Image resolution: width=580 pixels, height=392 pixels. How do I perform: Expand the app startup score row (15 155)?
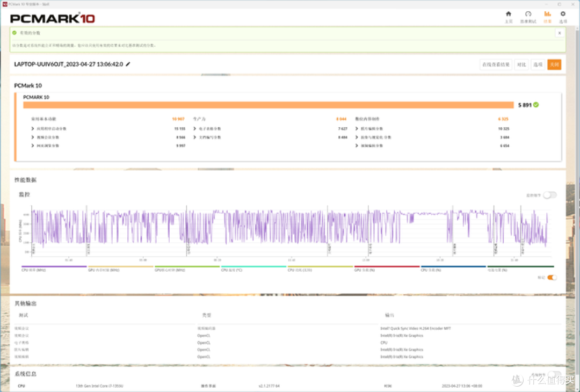pyautogui.click(x=33, y=129)
